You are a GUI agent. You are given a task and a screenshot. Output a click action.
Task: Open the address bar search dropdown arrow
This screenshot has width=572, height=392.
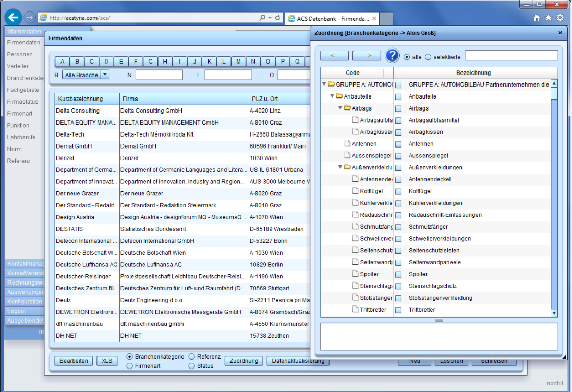pyautogui.click(x=270, y=18)
